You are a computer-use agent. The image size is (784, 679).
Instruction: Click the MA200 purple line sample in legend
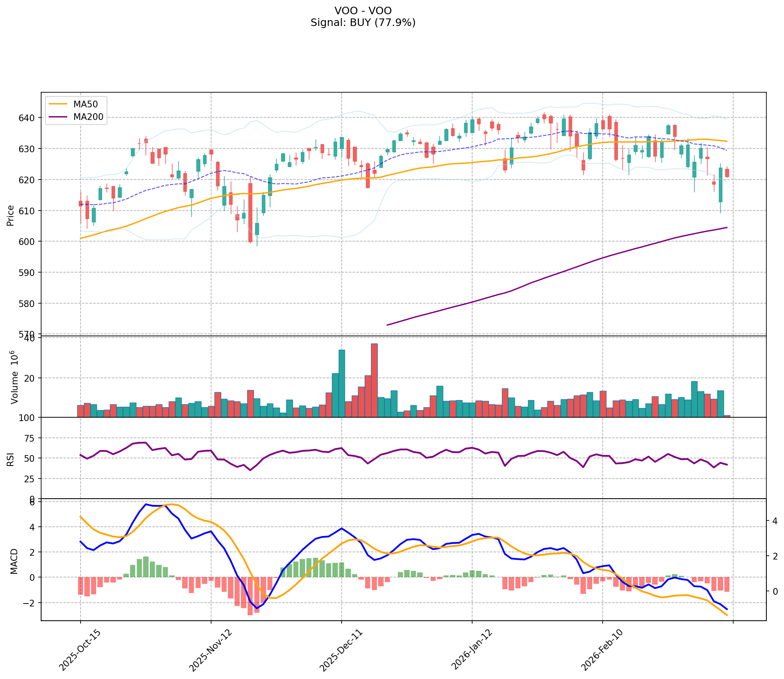coord(58,117)
